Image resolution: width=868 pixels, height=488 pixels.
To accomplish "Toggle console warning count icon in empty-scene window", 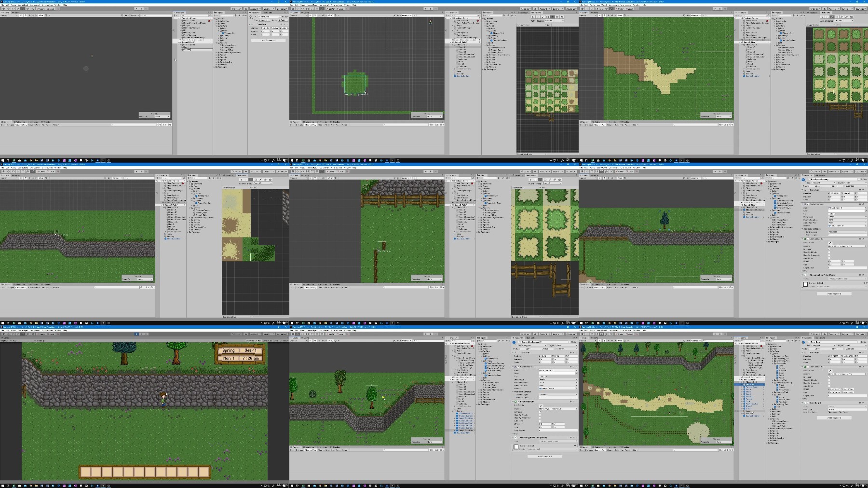I will click(x=164, y=125).
